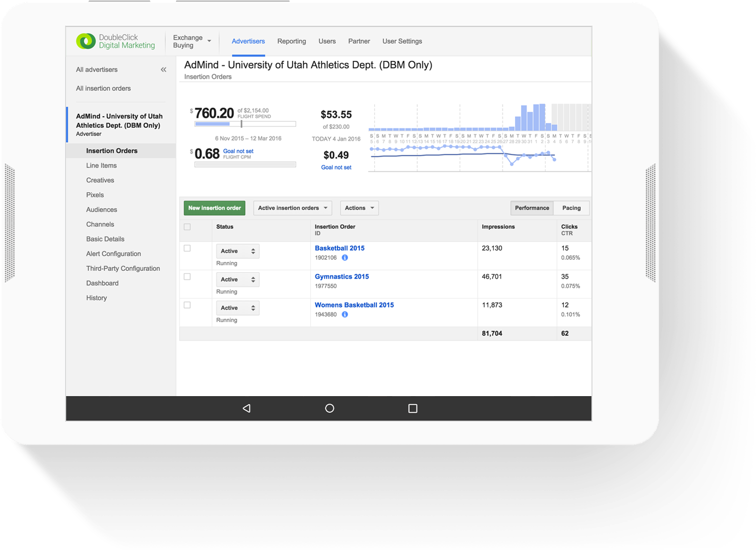Click info icon next to Basketball 2015 ID
Viewport: 756px width, 550px height.
pyautogui.click(x=344, y=258)
